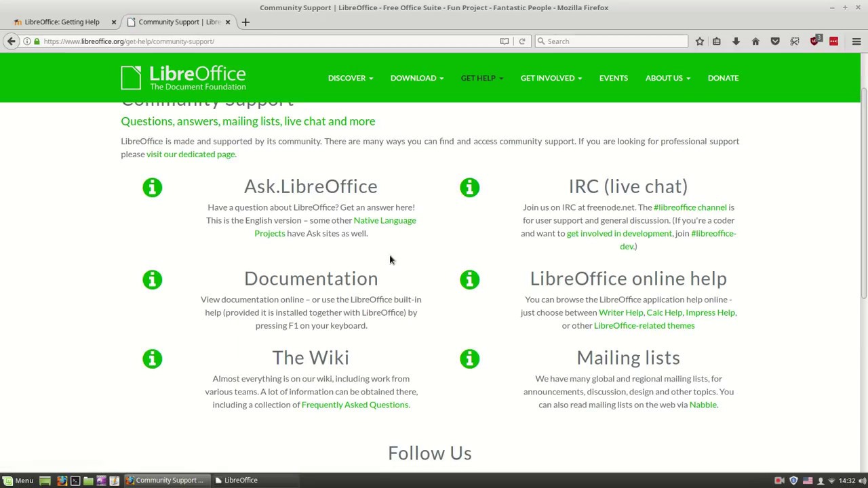This screenshot has height=488, width=868.
Task: Close the 'LibreOffice: Getting Help' tab
Action: pos(114,22)
